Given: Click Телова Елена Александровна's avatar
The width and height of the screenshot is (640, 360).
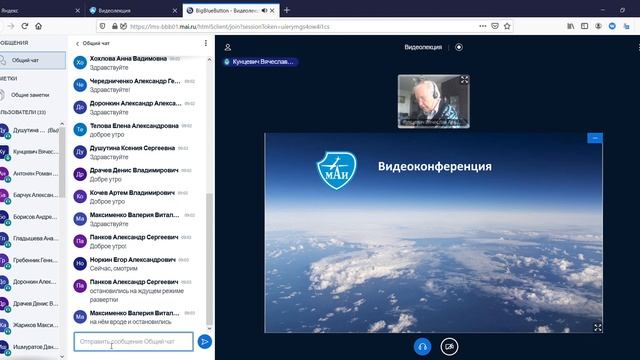Looking at the screenshot, I should coord(80,130).
